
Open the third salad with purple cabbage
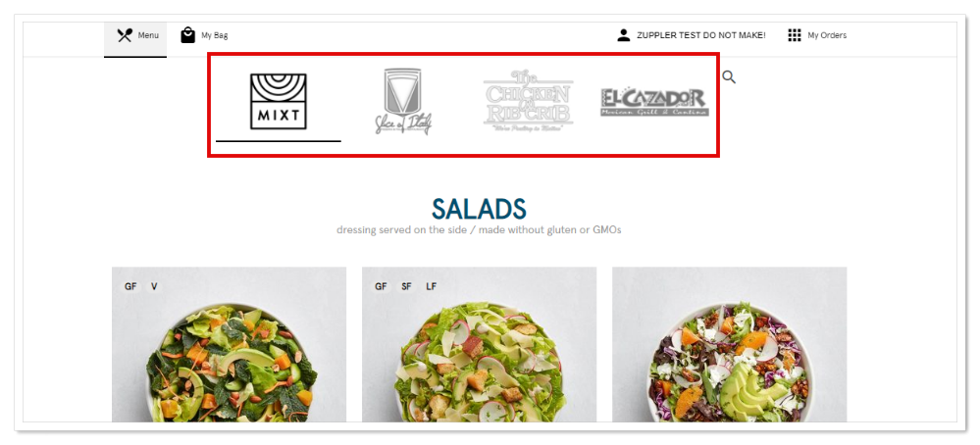[730, 344]
